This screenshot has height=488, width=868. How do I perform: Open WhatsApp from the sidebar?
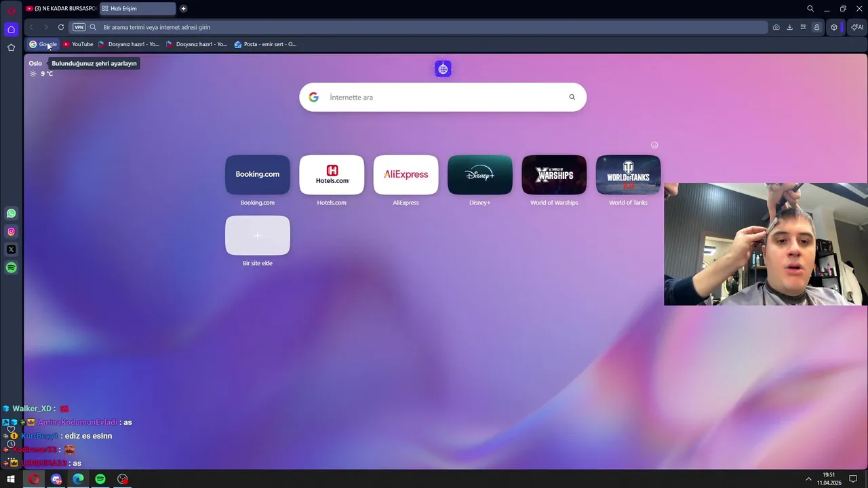point(11,213)
